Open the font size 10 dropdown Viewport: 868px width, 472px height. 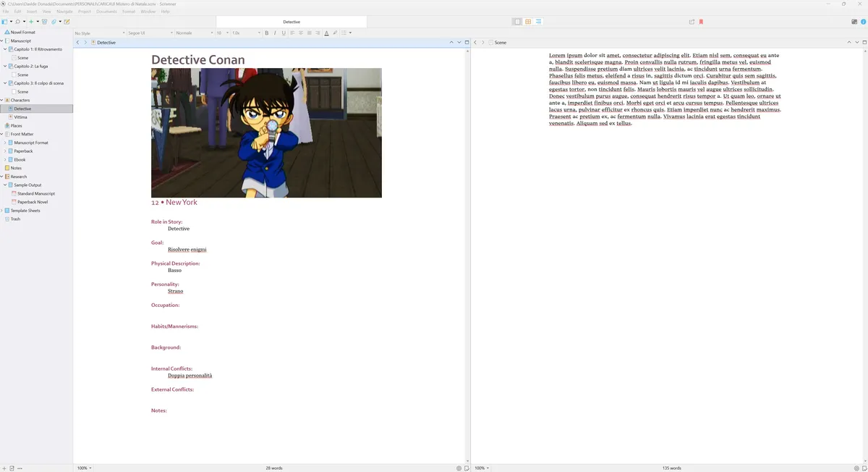point(222,33)
